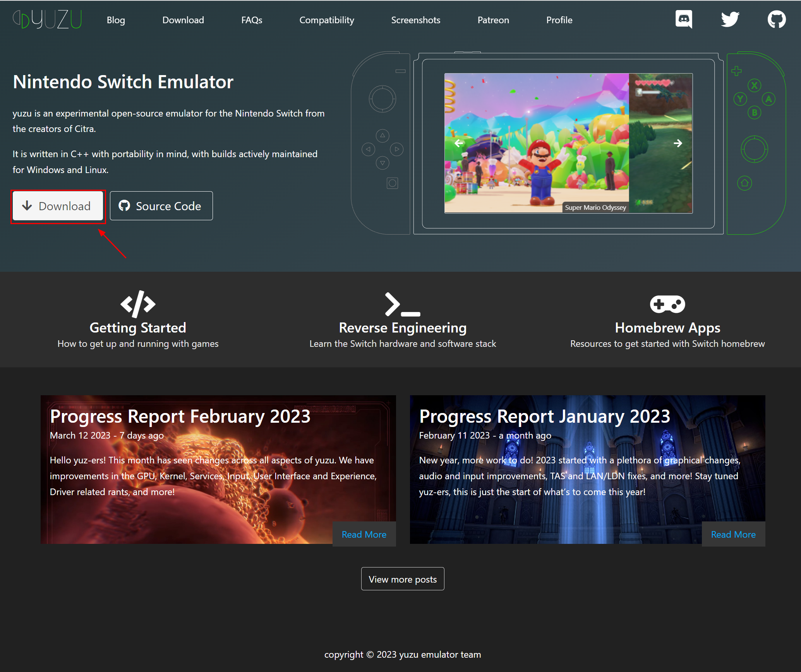Click Read More on February 2023 report
The width and height of the screenshot is (801, 672).
click(x=364, y=534)
